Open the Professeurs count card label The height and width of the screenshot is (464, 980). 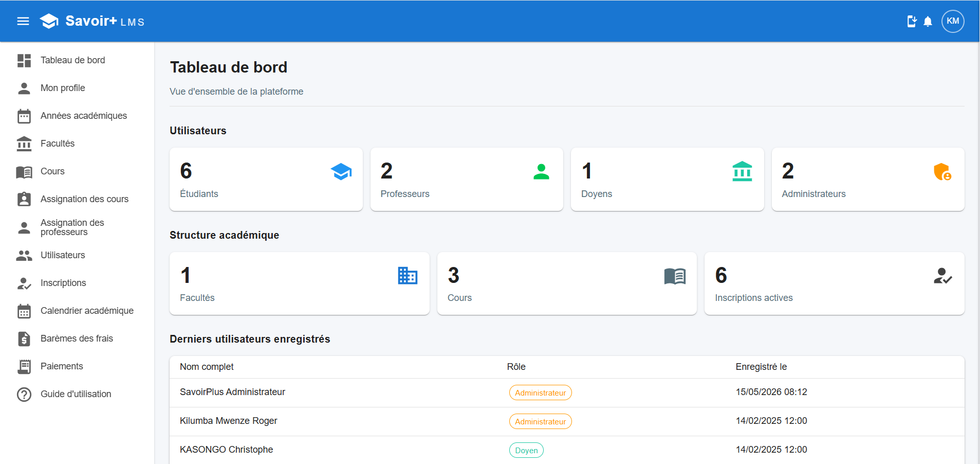click(405, 194)
